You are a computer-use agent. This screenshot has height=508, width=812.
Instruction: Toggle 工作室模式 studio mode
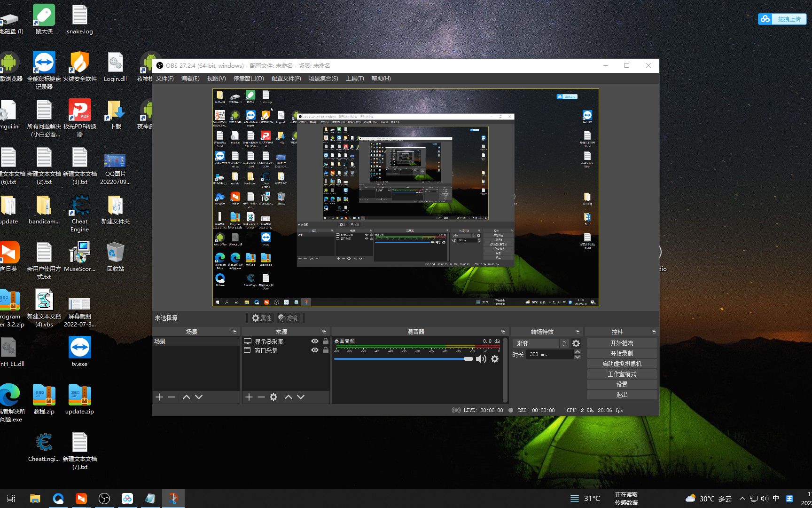pos(622,374)
